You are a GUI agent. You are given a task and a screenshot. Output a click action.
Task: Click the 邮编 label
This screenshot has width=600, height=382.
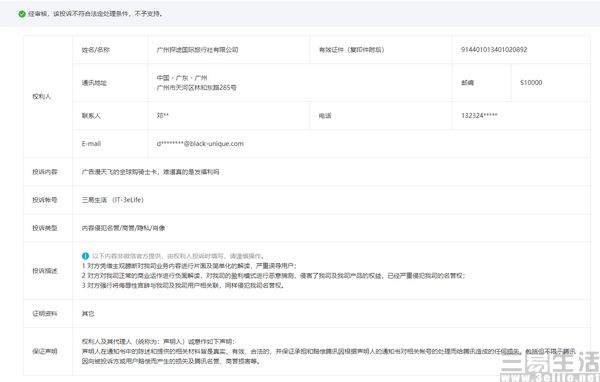(x=468, y=83)
